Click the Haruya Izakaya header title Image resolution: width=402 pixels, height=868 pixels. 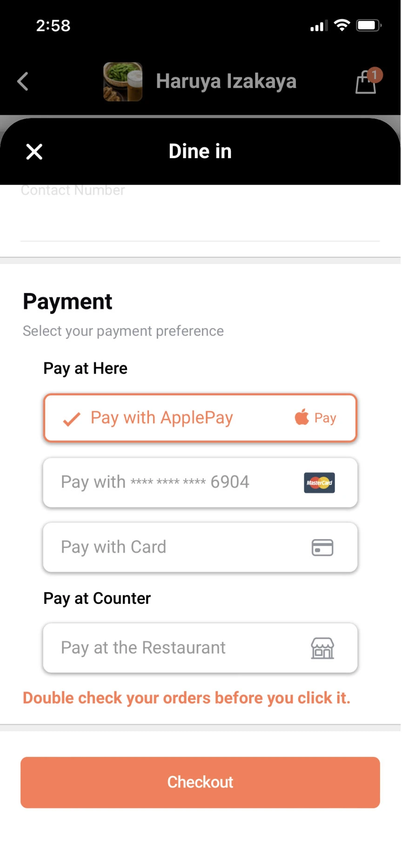227,81
